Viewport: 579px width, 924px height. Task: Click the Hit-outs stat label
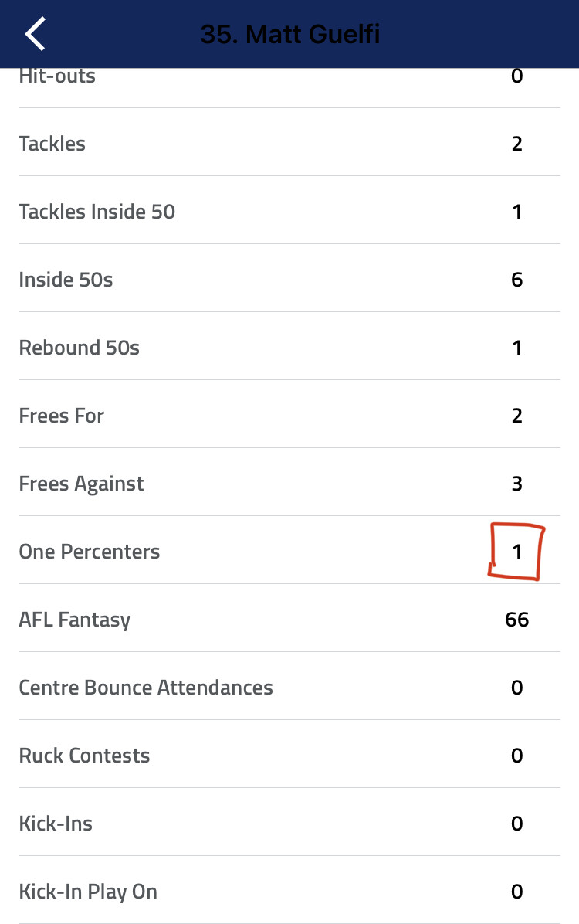[57, 76]
